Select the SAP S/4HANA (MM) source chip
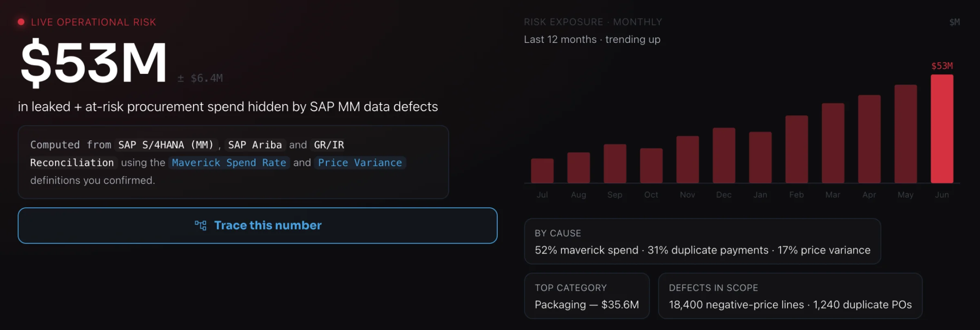The width and height of the screenshot is (980, 330). point(166,145)
